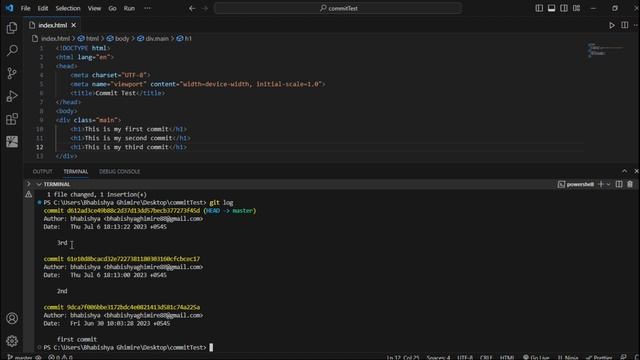Open the View menu
The width and height of the screenshot is (640, 360).
[x=94, y=8]
